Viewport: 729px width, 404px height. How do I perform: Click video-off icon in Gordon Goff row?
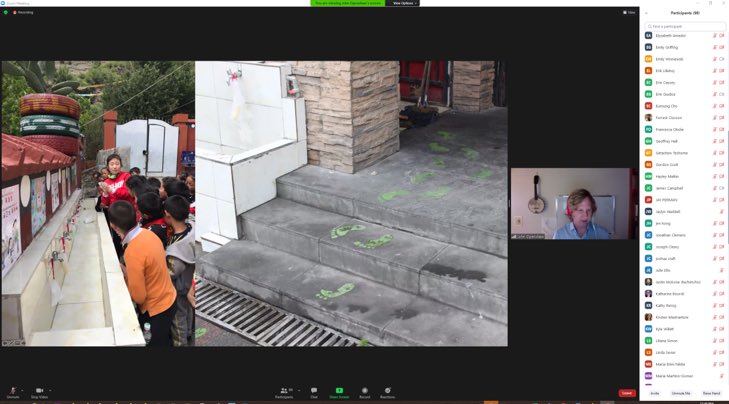[x=722, y=165]
